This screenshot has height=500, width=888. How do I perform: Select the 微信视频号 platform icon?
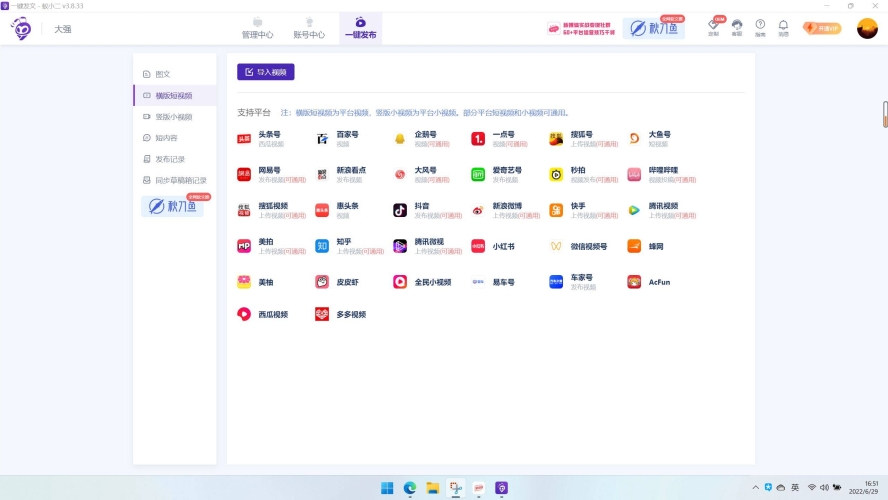tap(556, 246)
